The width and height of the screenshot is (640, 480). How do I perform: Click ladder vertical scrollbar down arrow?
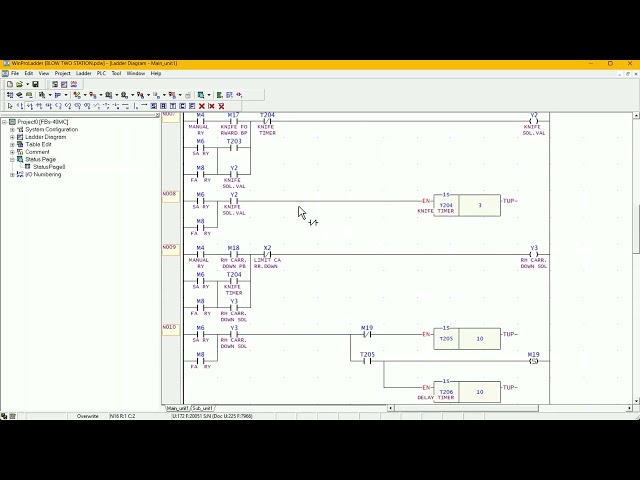click(636, 401)
